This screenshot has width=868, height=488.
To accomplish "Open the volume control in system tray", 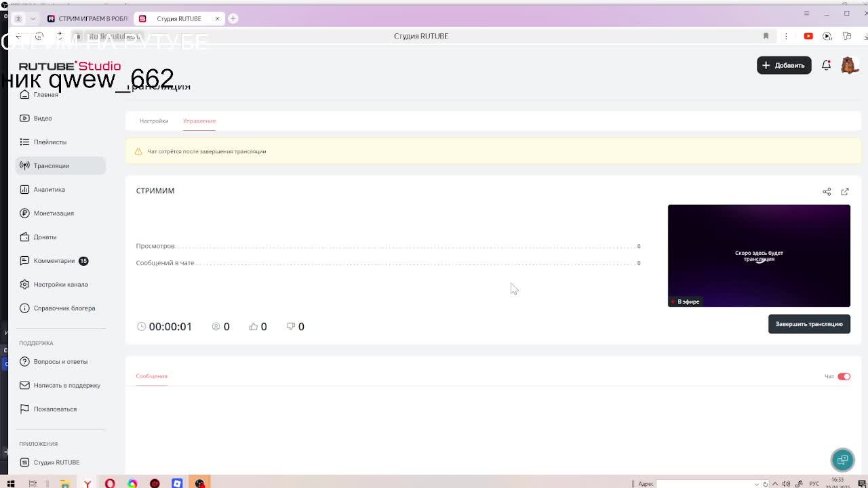I will pyautogui.click(x=787, y=484).
